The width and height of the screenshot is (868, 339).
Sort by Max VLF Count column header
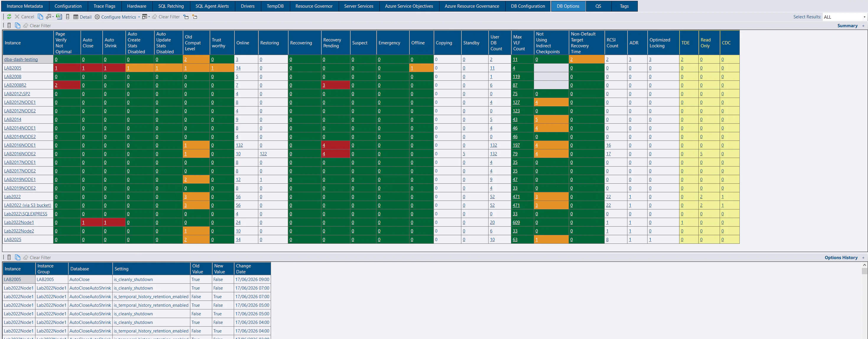522,43
